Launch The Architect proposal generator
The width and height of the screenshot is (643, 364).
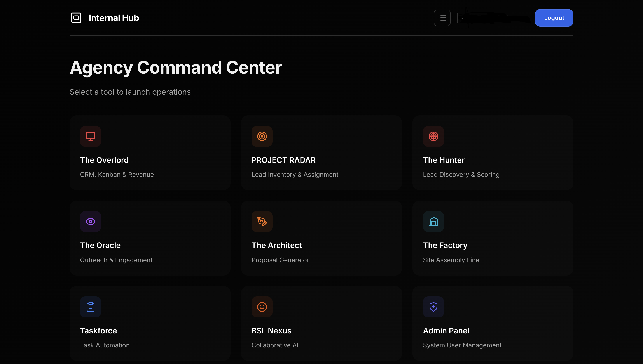(x=321, y=238)
